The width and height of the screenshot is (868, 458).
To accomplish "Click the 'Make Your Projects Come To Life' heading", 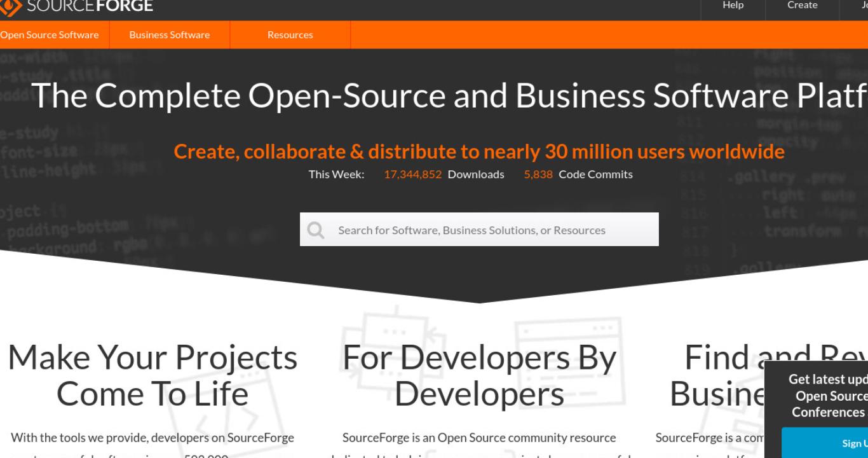I will point(153,376).
